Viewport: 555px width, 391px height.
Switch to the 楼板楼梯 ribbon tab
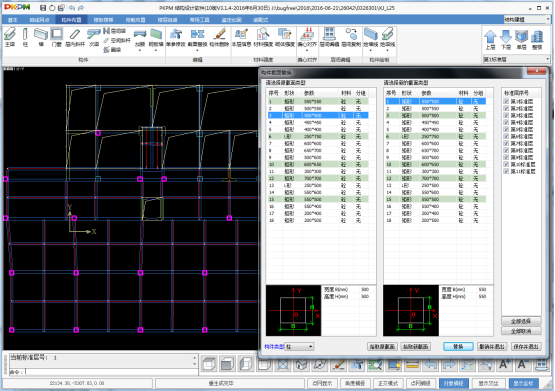(103, 20)
